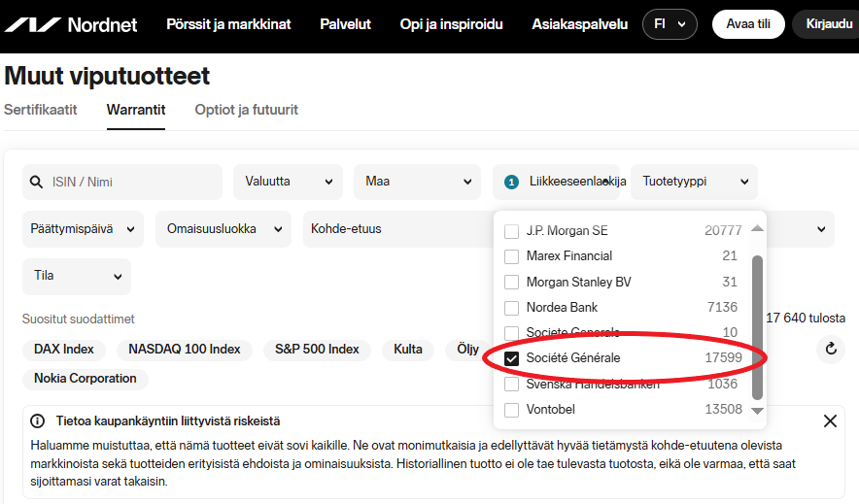Expand the Maa filter
Viewport: 859px width, 504px height.
[x=418, y=182]
